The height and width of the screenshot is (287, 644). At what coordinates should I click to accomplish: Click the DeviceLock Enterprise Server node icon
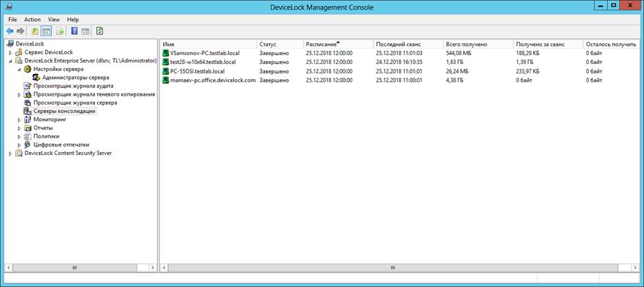pyautogui.click(x=19, y=61)
